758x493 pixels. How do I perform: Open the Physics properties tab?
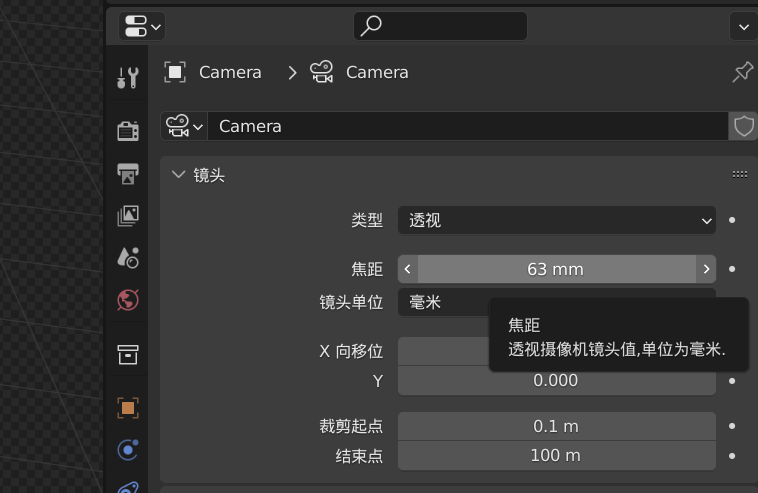click(128, 450)
